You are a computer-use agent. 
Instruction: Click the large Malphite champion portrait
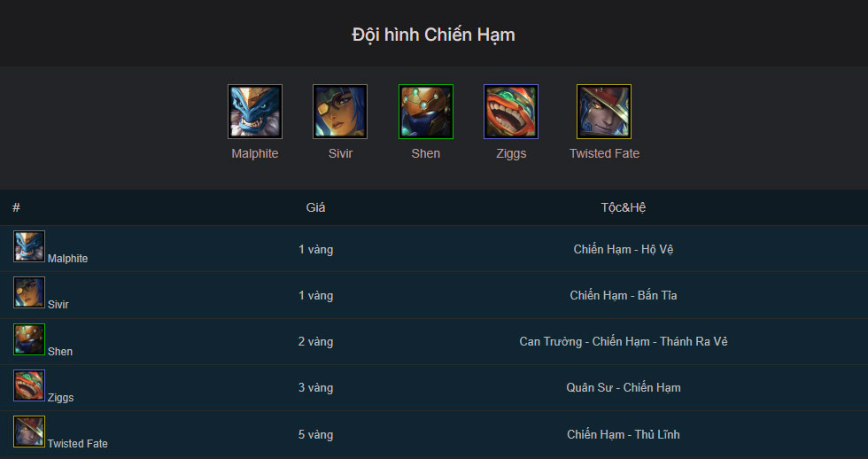tap(255, 112)
